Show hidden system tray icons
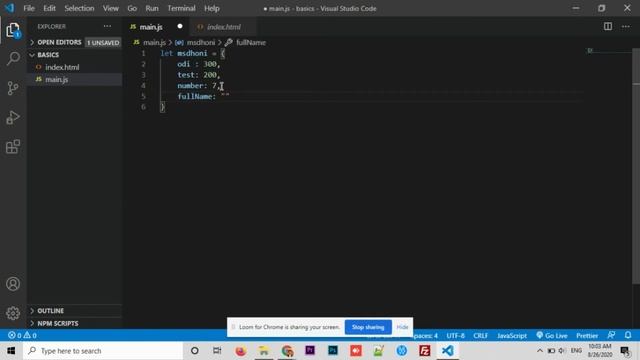The width and height of the screenshot is (640, 360). [x=540, y=351]
